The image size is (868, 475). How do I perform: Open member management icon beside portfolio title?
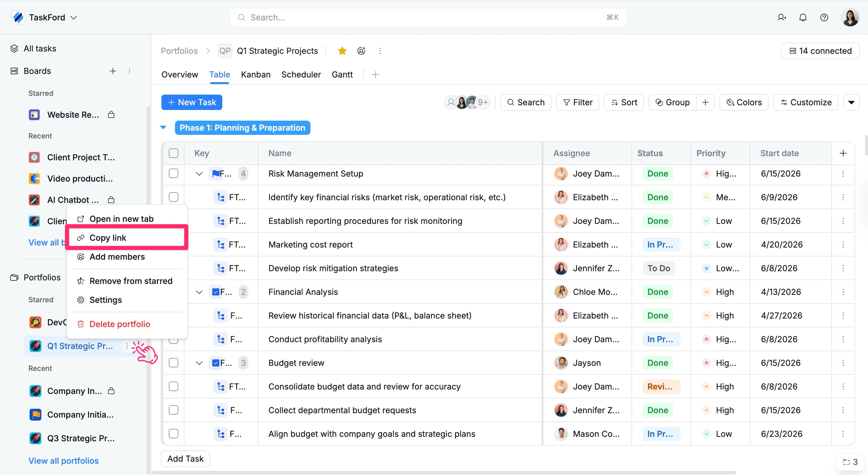click(x=361, y=51)
